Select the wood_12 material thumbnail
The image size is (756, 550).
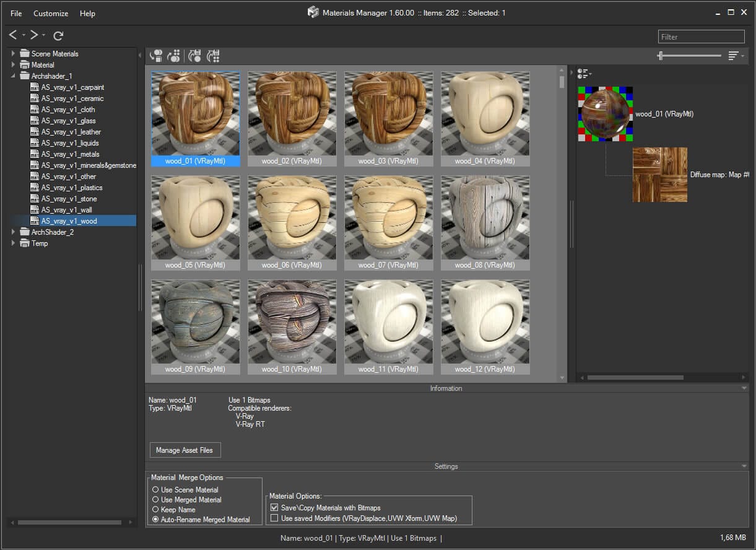(485, 327)
